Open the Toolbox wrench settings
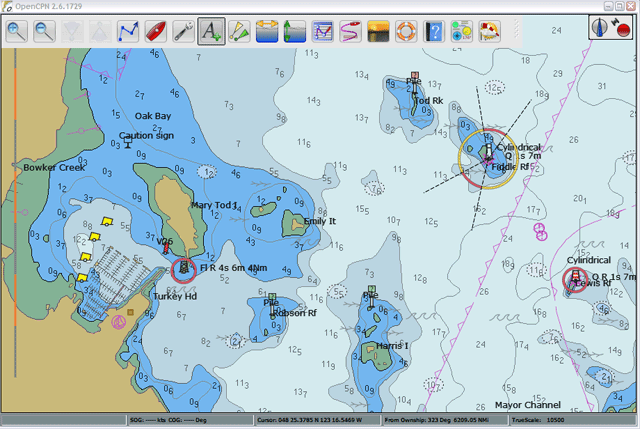The image size is (640, 429). pos(183,31)
